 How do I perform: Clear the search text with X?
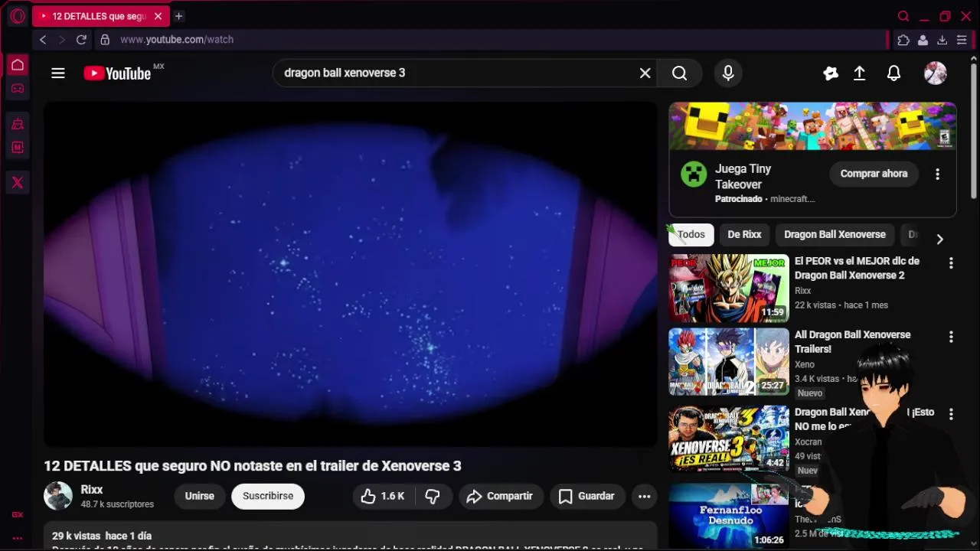click(645, 73)
